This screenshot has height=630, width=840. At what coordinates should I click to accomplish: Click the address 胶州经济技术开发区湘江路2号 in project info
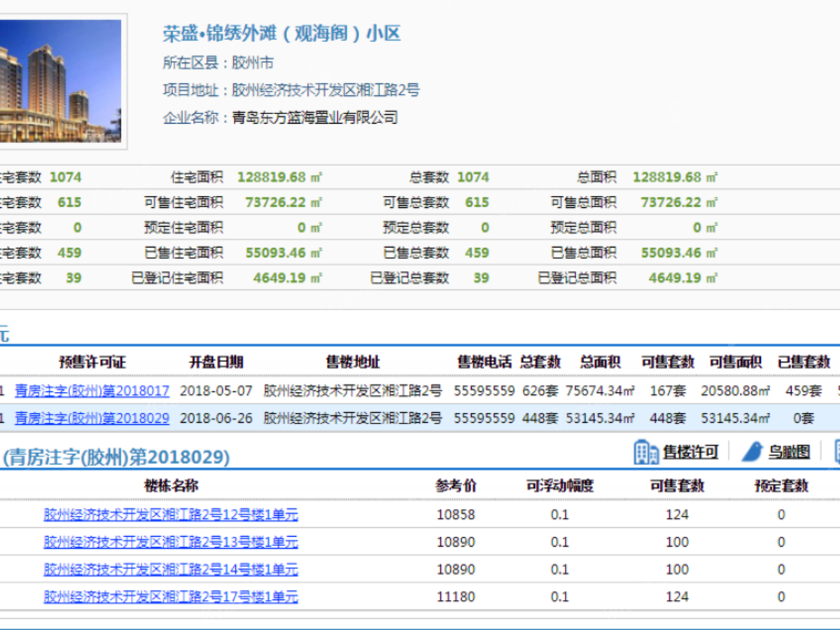[x=325, y=90]
